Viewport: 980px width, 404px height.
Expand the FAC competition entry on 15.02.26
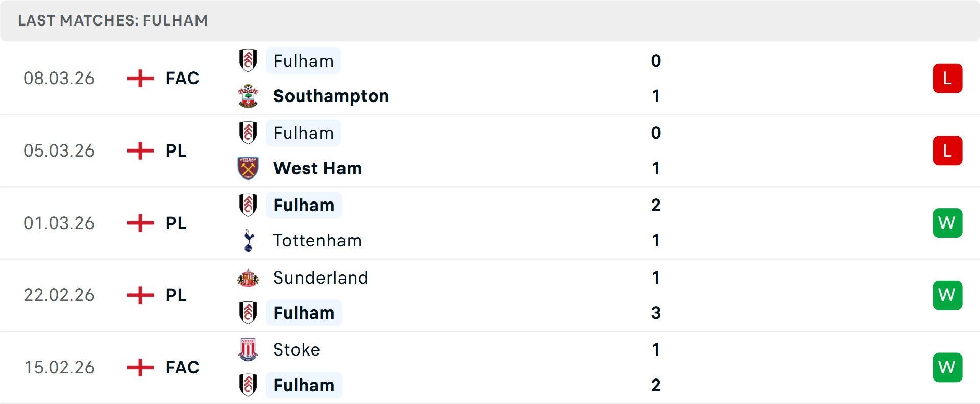pyautogui.click(x=182, y=367)
